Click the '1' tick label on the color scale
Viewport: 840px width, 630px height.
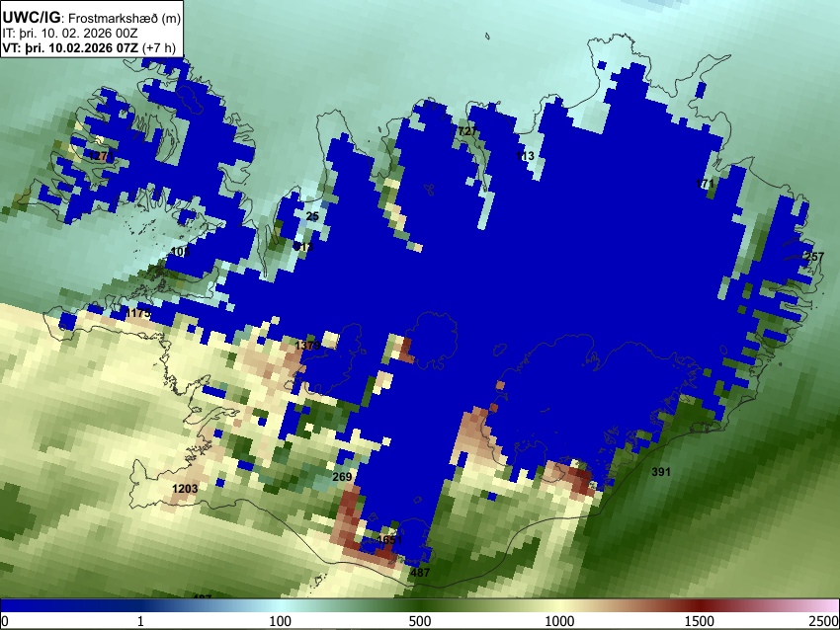140,621
